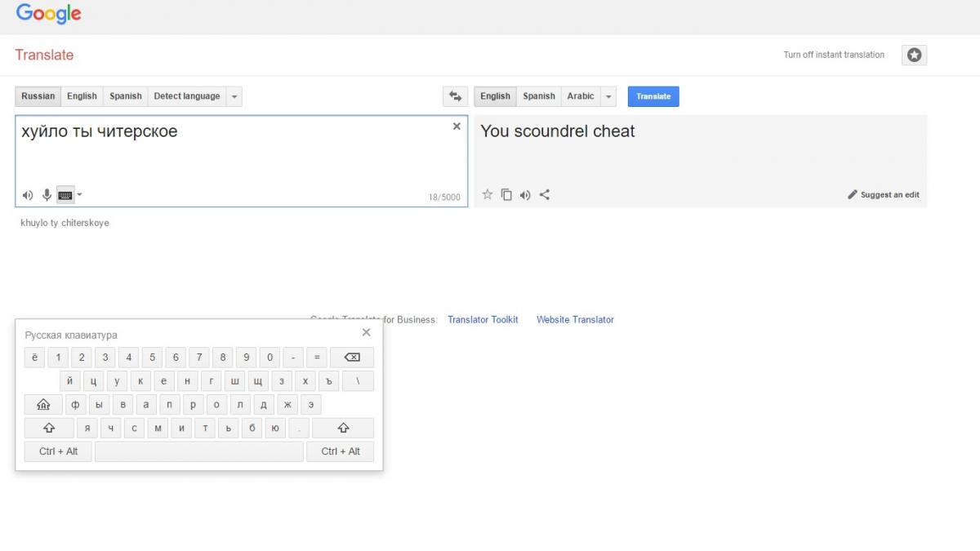Turn off instant translation
This screenshot has width=980, height=551.
coord(834,55)
